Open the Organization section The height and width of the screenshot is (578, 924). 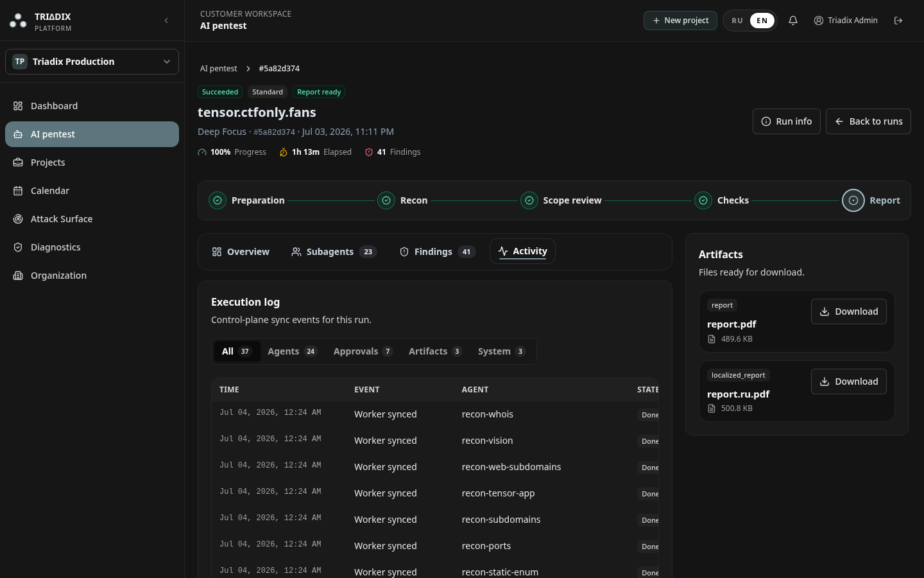[92, 276]
